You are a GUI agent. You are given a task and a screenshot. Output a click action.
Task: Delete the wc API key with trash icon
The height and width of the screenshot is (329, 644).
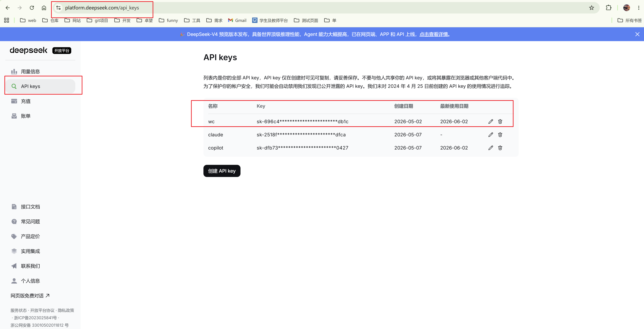click(x=500, y=122)
